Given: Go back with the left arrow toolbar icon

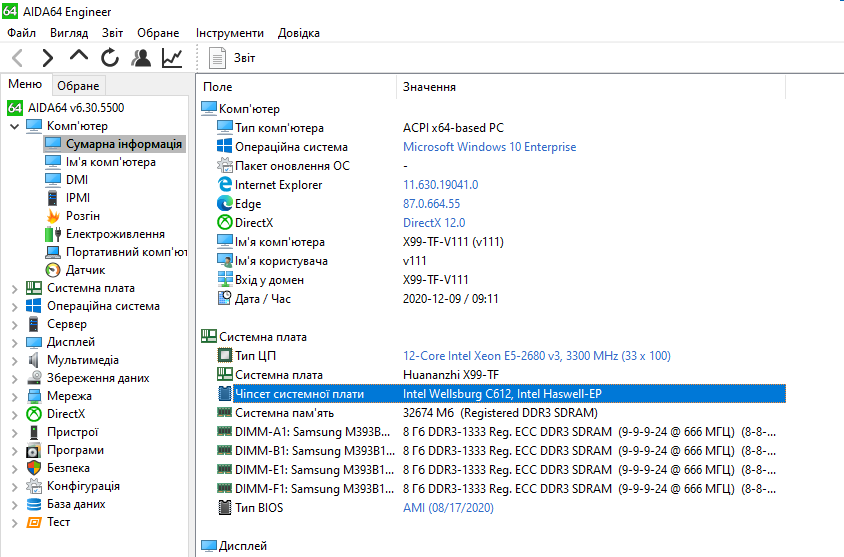Looking at the screenshot, I should [17, 58].
